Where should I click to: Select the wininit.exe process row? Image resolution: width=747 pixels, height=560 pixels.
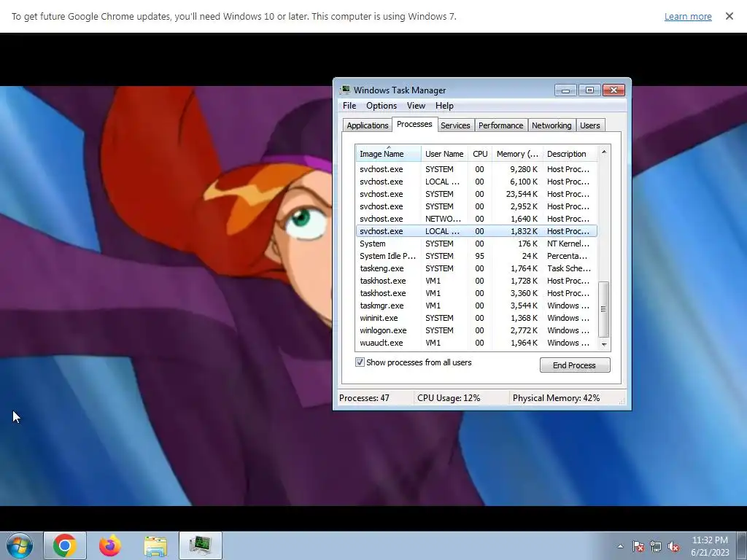click(476, 318)
